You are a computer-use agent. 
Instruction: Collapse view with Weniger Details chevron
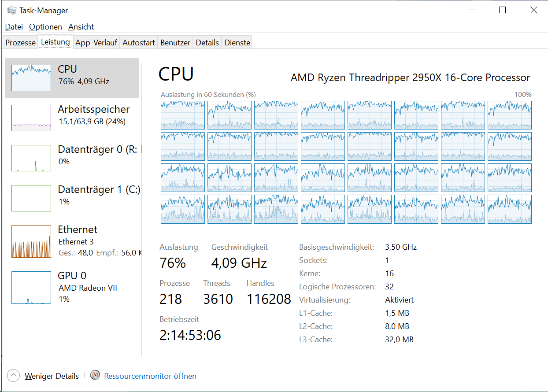point(14,376)
